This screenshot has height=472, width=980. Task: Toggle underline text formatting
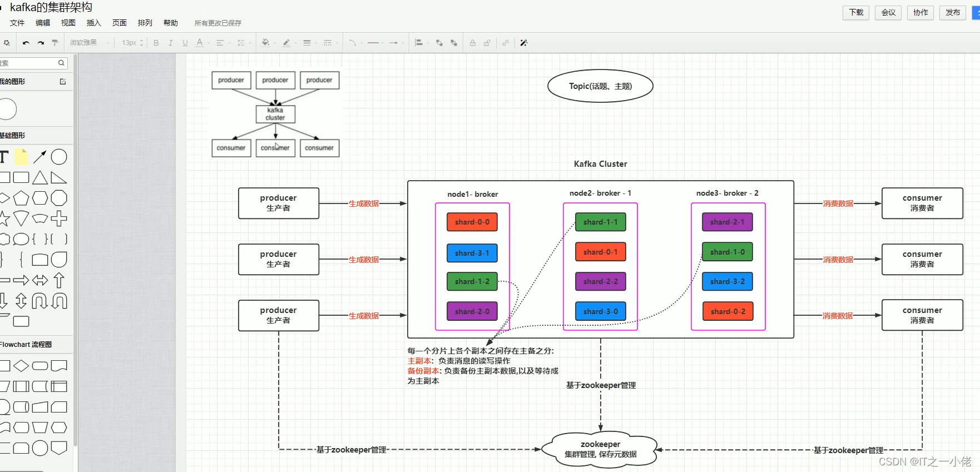pyautogui.click(x=185, y=43)
